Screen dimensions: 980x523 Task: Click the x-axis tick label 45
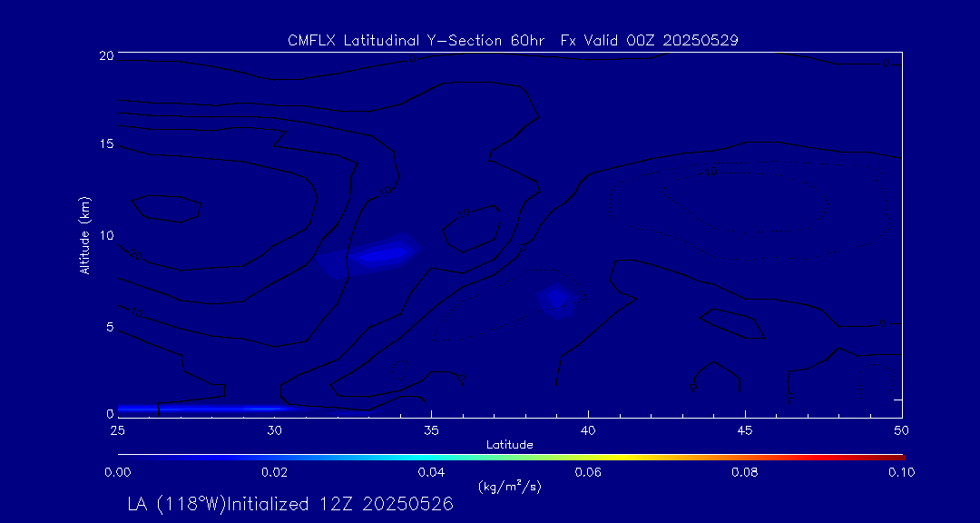(x=745, y=429)
